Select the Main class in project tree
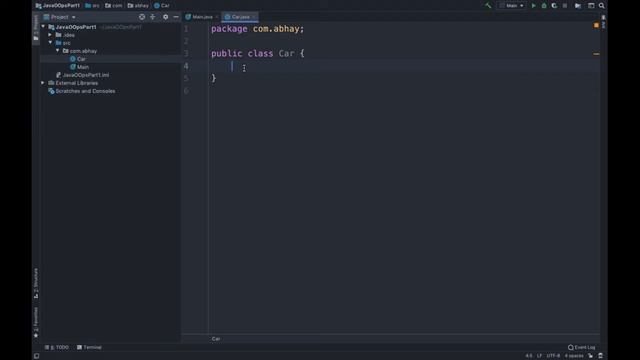This screenshot has width=640, height=360. click(x=110, y=67)
